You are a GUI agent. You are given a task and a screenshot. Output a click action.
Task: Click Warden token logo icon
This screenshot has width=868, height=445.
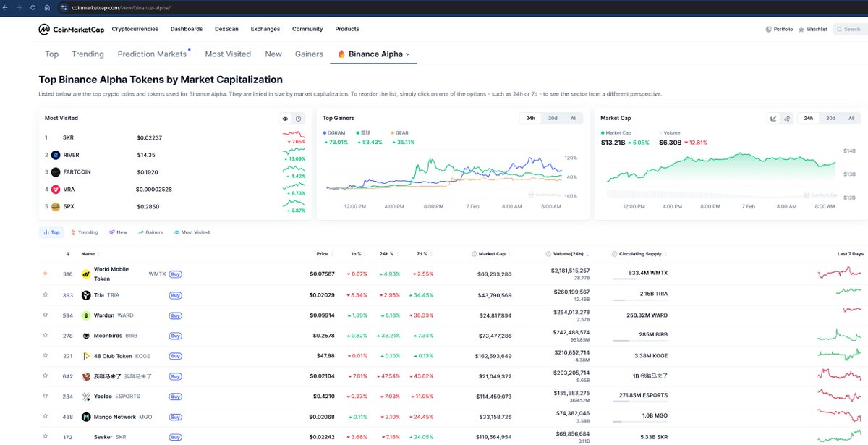[x=86, y=315]
